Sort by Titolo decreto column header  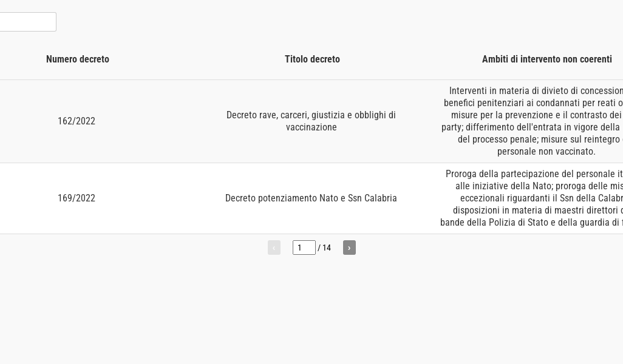[x=312, y=59]
